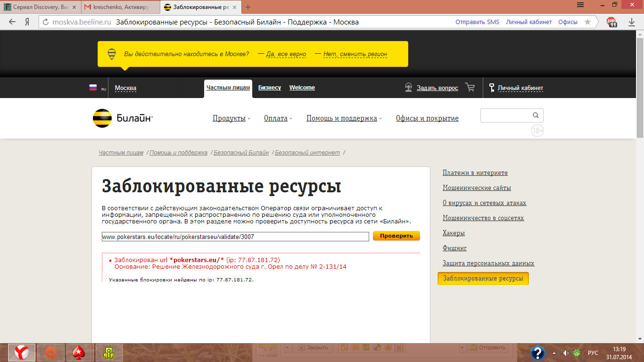Expand the Оплата dropdown menu
Image resolution: width=644 pixels, height=362 pixels.
[x=278, y=118]
